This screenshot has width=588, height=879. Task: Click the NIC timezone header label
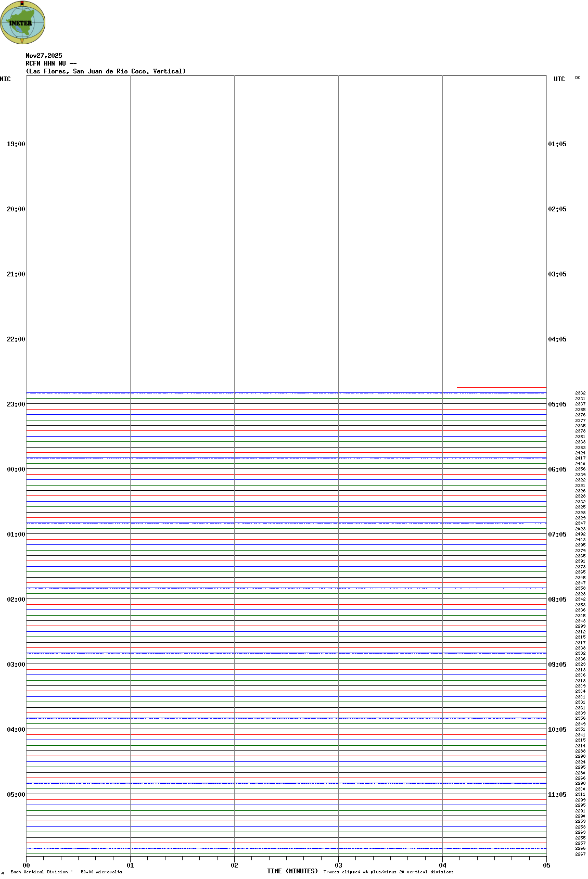click(5, 79)
